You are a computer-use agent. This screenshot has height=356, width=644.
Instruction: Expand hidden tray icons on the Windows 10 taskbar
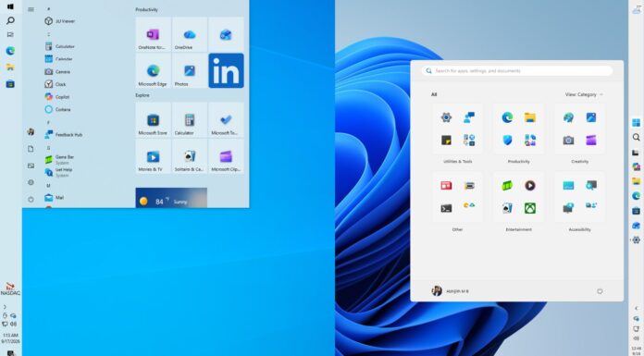click(x=5, y=307)
